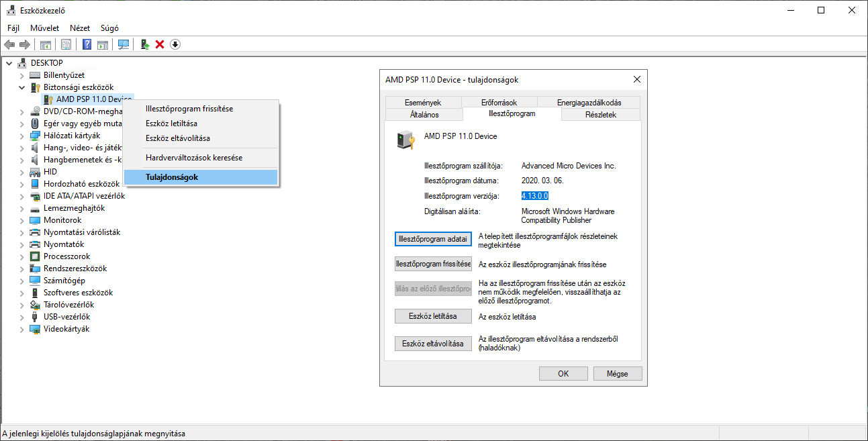Select the keyboard icon beside Billentyűzet
The image size is (868, 441).
point(35,75)
